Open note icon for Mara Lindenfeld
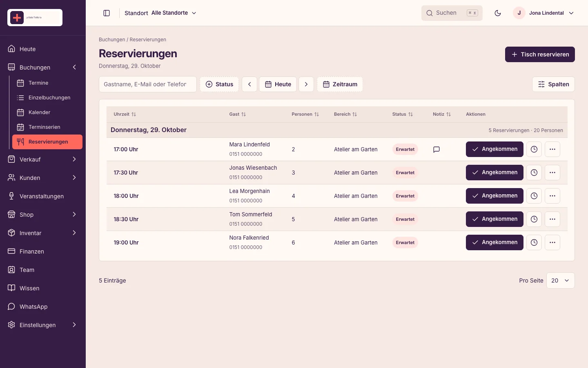This screenshot has height=368, width=588. [437, 149]
